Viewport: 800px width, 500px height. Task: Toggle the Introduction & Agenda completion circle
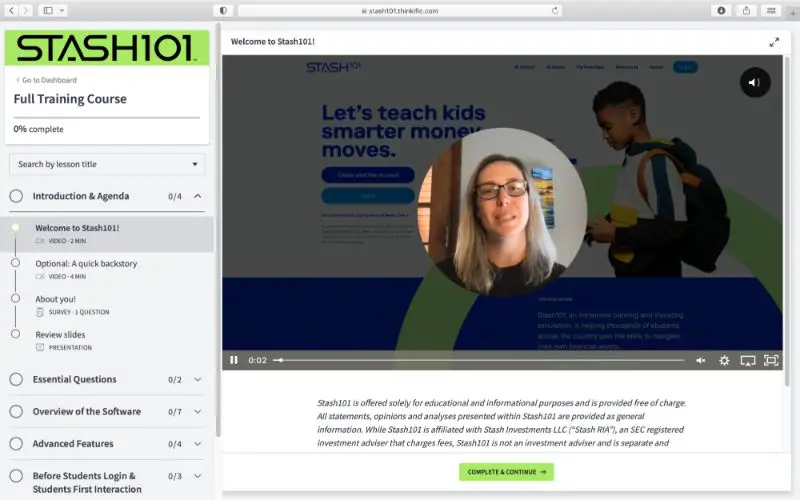[x=16, y=196]
